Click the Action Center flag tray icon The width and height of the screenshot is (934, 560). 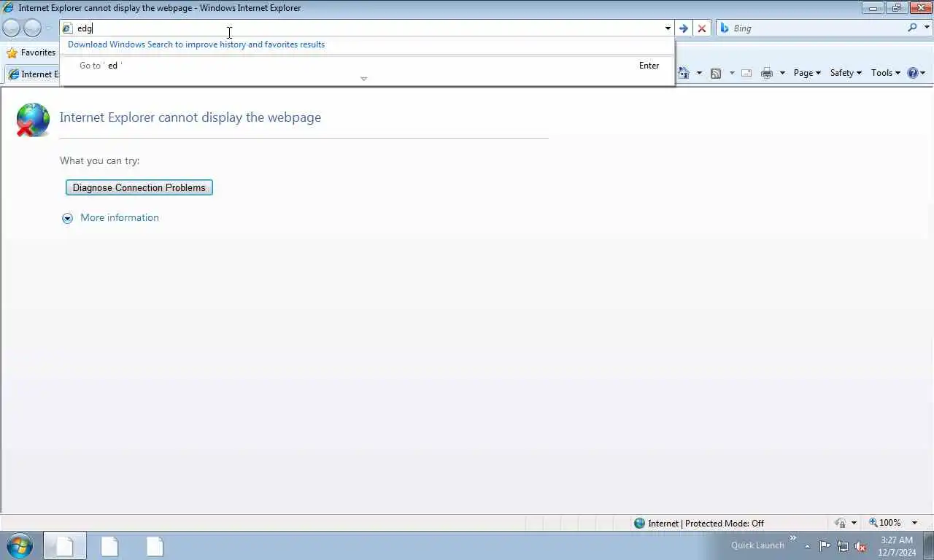coord(825,546)
